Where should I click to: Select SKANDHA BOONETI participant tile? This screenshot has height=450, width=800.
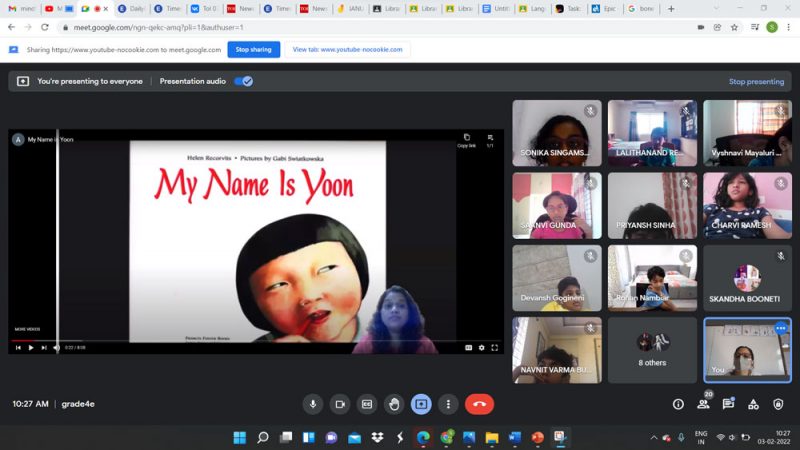pyautogui.click(x=747, y=278)
